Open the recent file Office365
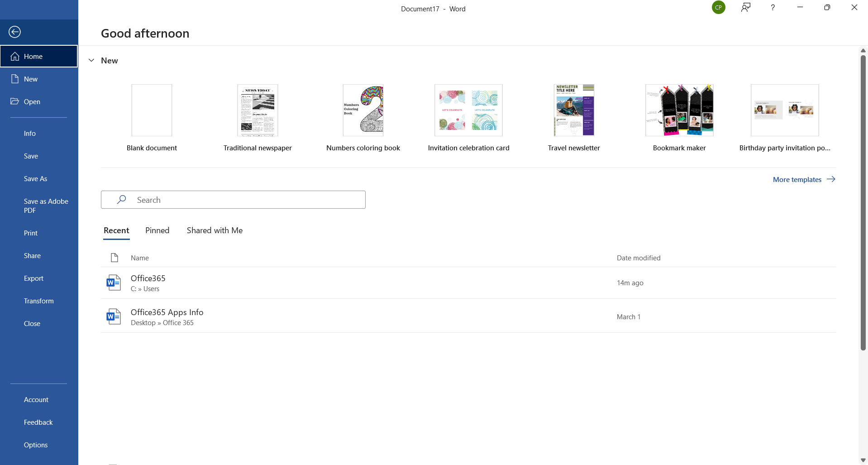The image size is (868, 465). [x=468, y=283]
